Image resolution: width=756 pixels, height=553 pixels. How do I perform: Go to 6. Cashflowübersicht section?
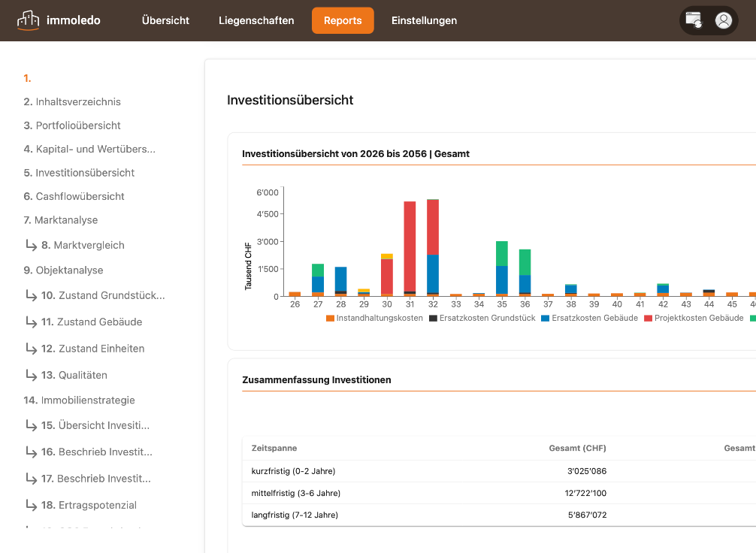pos(74,196)
